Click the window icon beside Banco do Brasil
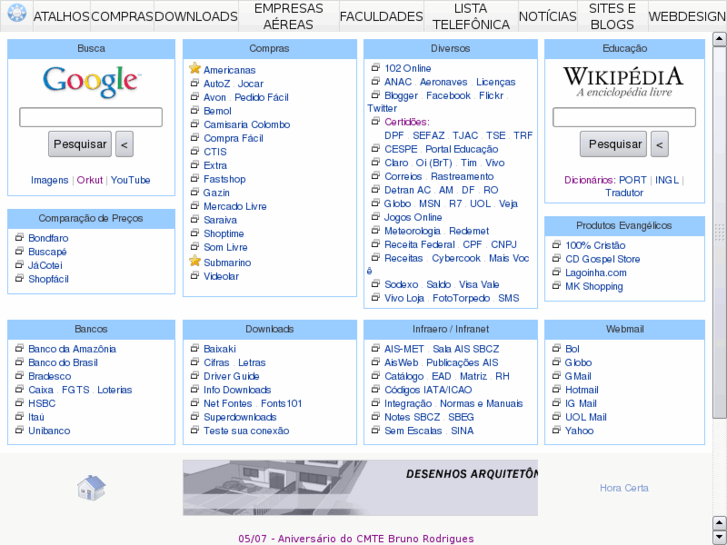The image size is (727, 545). click(x=19, y=362)
